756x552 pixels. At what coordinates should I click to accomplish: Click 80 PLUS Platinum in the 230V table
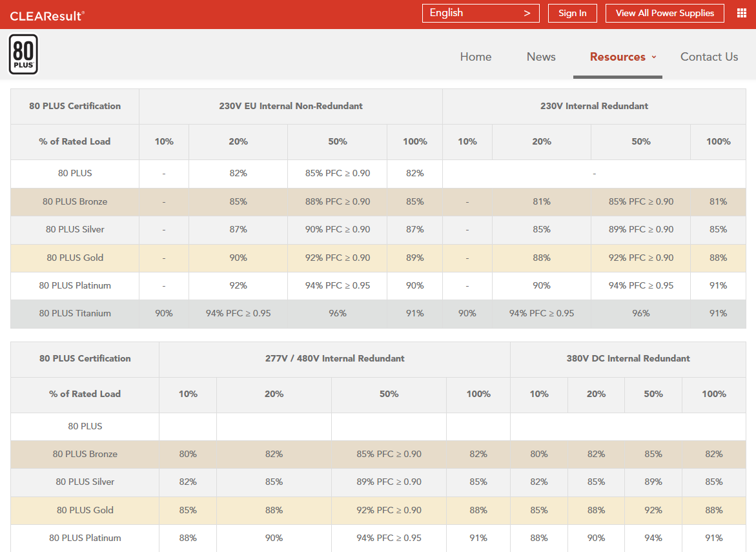(75, 285)
